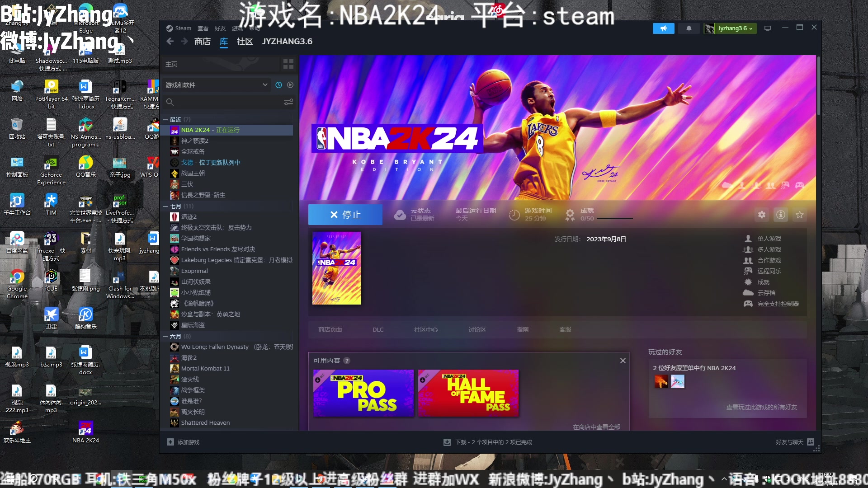Open PotPlayer 64 bit desktop icon
Image resolution: width=868 pixels, height=488 pixels.
click(51, 95)
